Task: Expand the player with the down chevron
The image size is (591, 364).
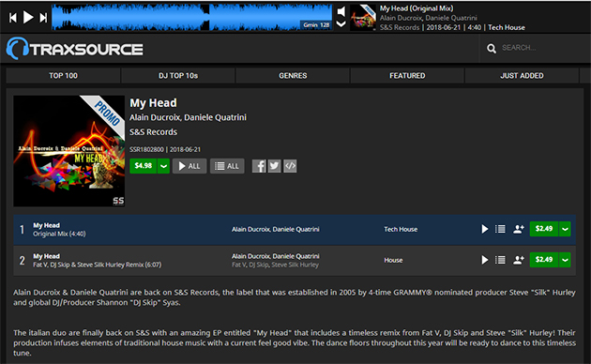Action: click(341, 24)
